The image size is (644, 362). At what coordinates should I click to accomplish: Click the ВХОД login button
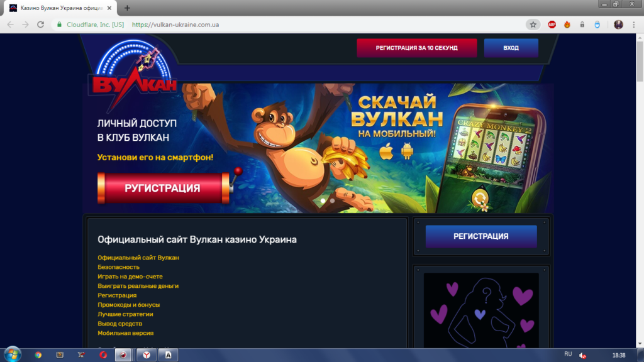tap(511, 48)
